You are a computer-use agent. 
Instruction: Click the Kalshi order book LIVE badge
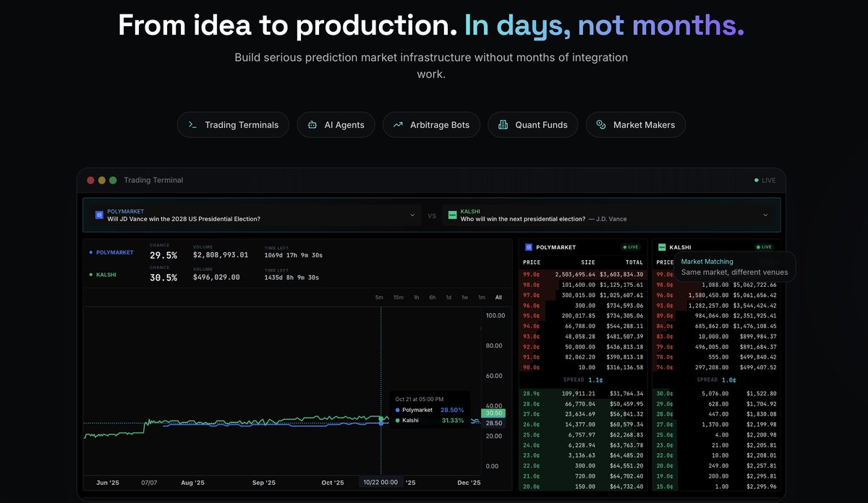click(x=763, y=247)
